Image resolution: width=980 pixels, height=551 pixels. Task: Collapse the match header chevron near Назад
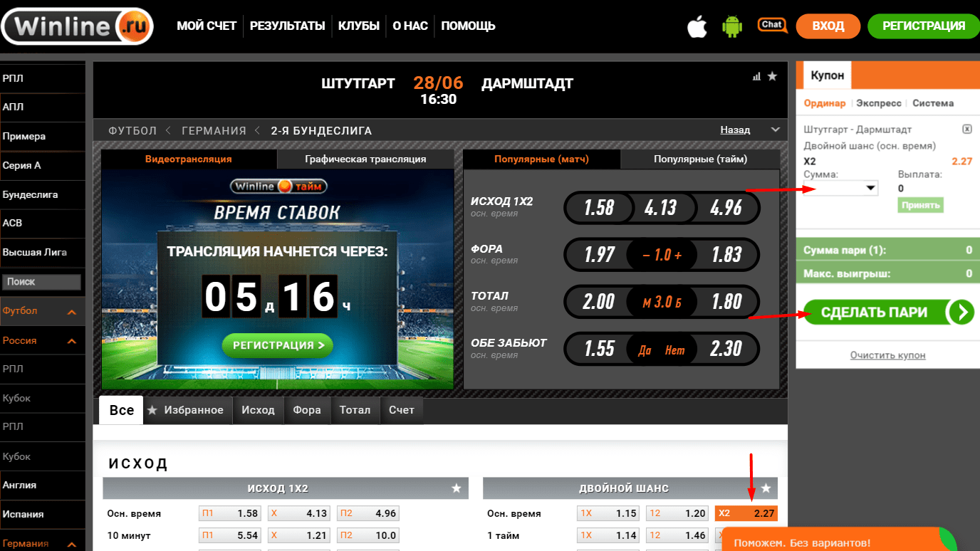tap(776, 130)
